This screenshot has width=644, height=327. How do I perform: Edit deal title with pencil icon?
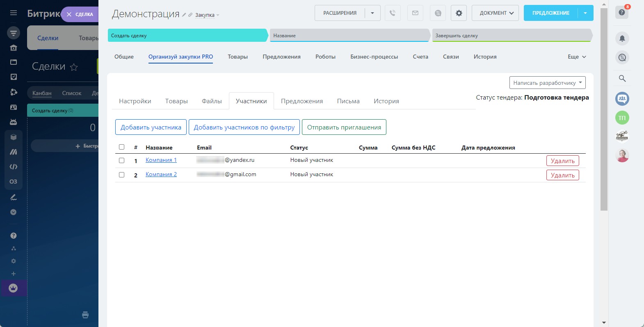184,15
